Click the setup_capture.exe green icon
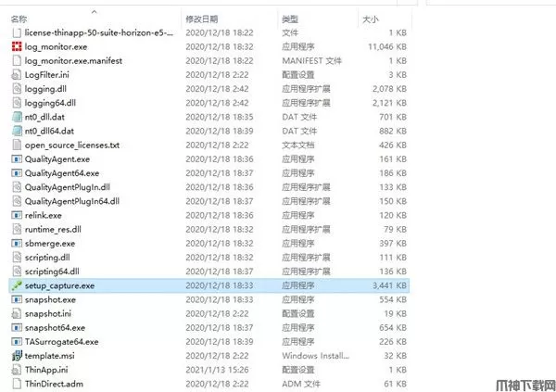Image resolution: width=556 pixels, height=392 pixels. (17, 285)
